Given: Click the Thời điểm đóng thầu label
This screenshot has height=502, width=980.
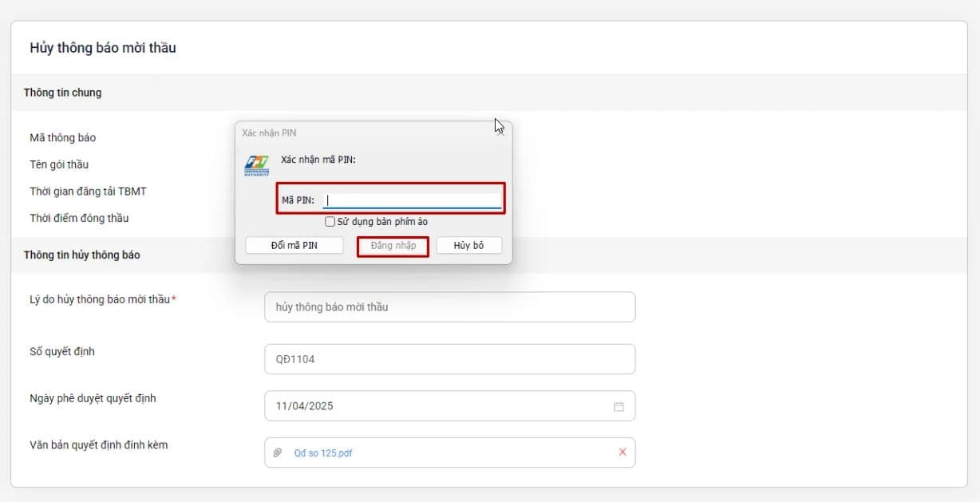Looking at the screenshot, I should click(x=79, y=218).
